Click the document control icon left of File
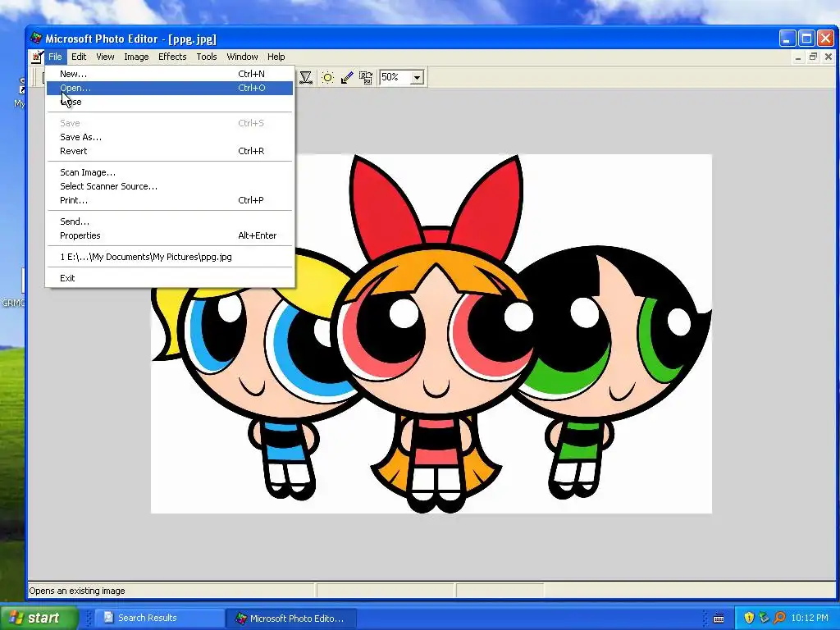Screen dimensions: 840x630 [x=36, y=57]
